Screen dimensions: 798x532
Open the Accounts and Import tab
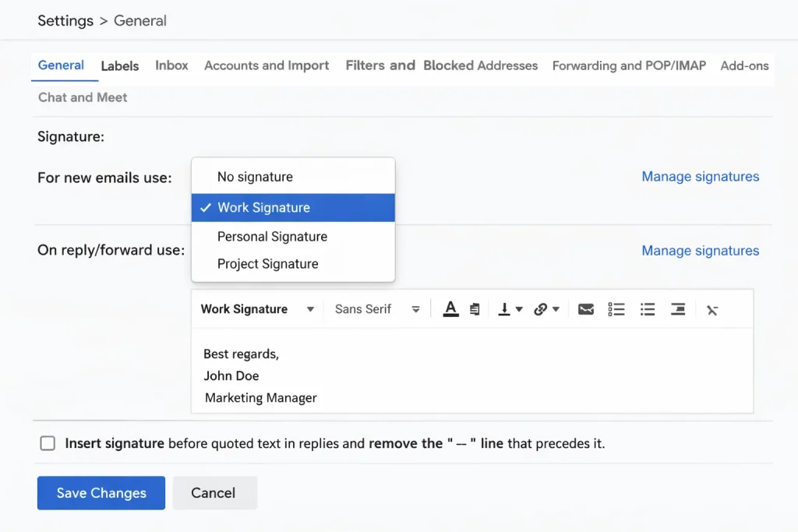[267, 65]
